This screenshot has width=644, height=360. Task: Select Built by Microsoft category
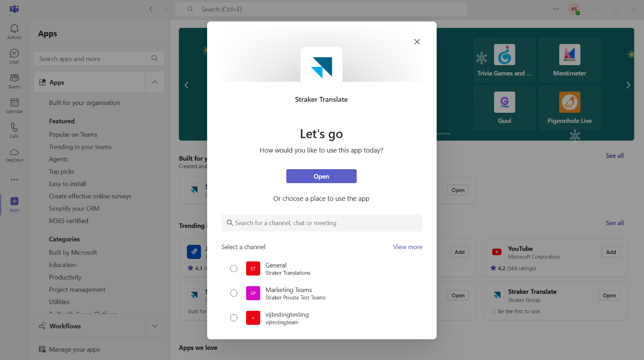[x=73, y=253]
